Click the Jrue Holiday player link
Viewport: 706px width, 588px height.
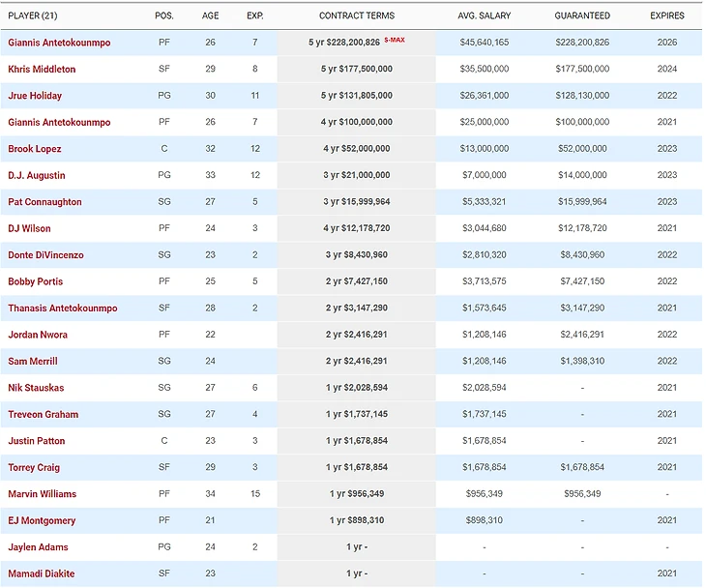(x=36, y=96)
